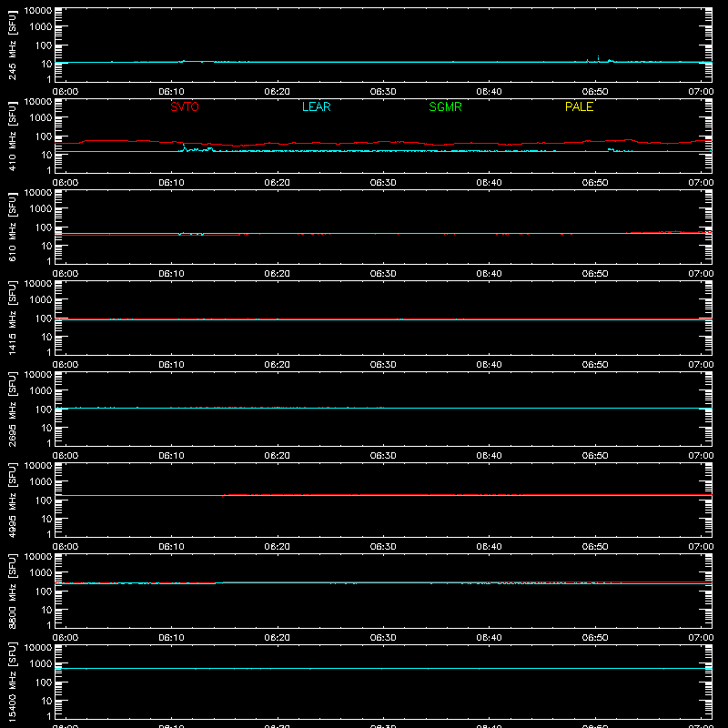Viewport: 728px width, 728px height.
Task: Select the 8800 MHz [SFU] axis label
Action: point(12,591)
